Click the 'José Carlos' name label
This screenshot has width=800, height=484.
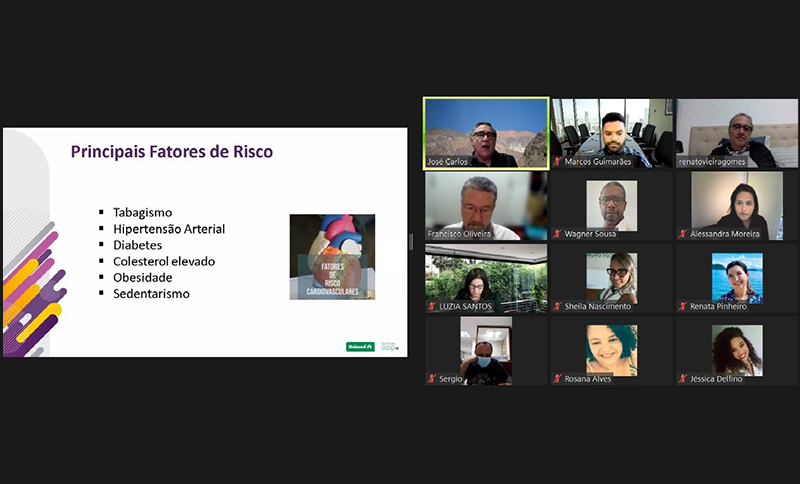point(447,162)
